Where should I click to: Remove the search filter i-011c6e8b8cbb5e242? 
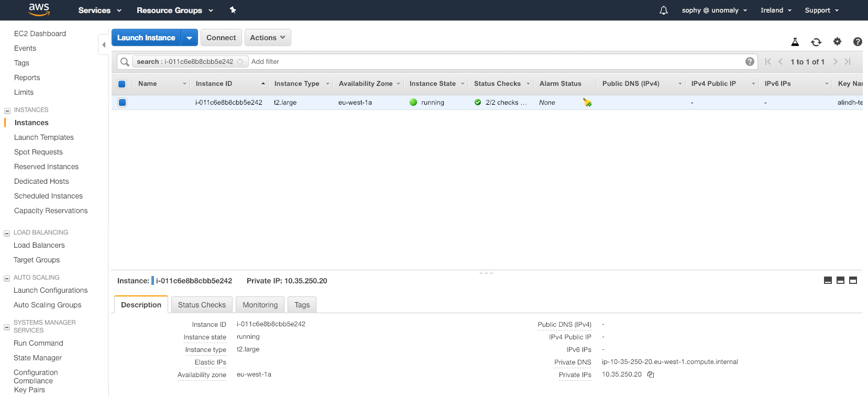click(240, 62)
